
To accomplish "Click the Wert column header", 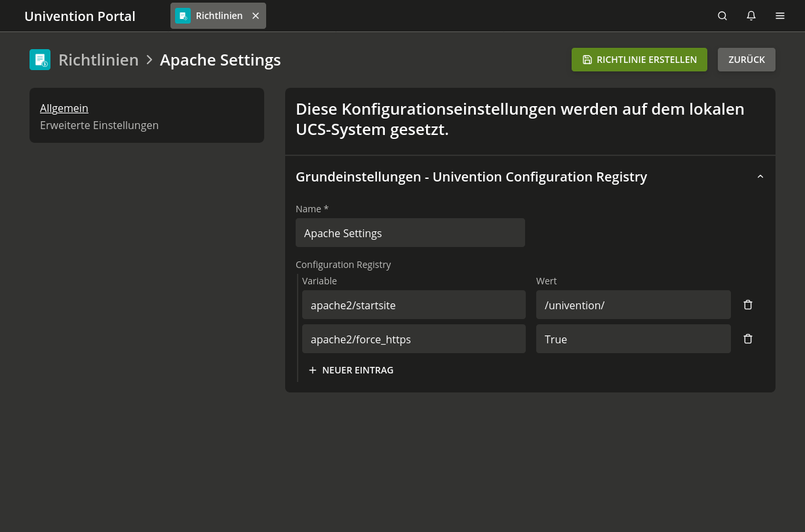I will 546,281.
